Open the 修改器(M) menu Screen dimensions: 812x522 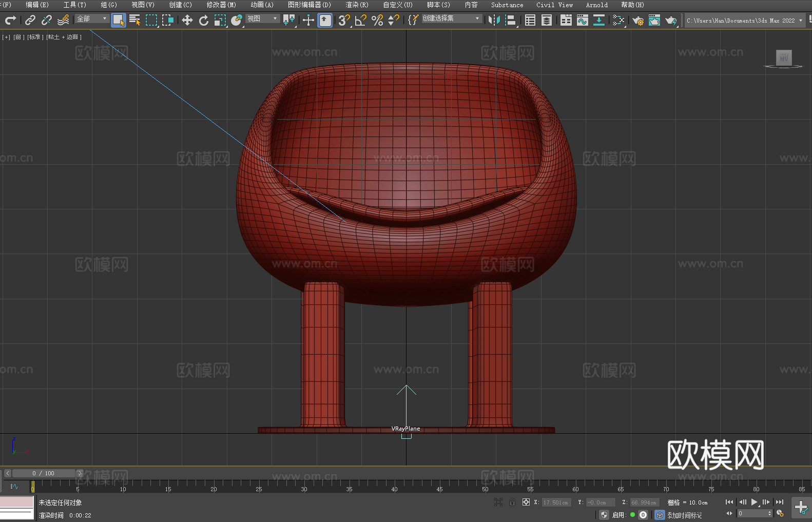pos(221,5)
